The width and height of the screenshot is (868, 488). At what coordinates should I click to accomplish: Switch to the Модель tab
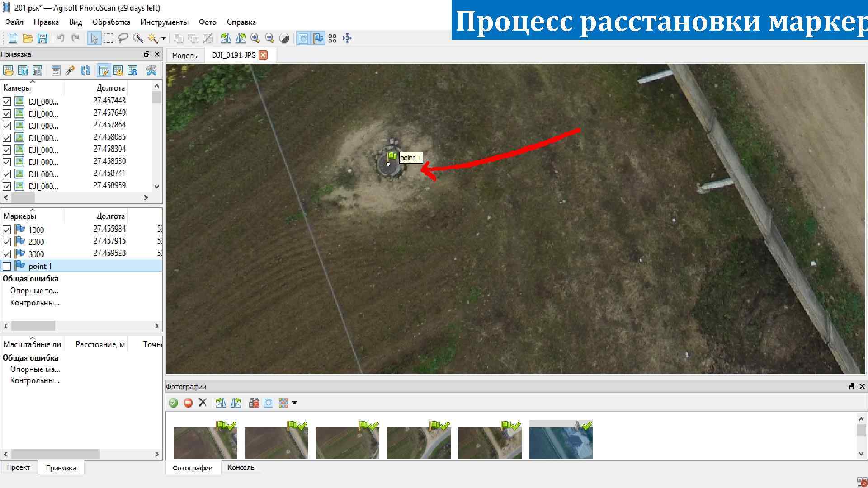click(x=184, y=56)
